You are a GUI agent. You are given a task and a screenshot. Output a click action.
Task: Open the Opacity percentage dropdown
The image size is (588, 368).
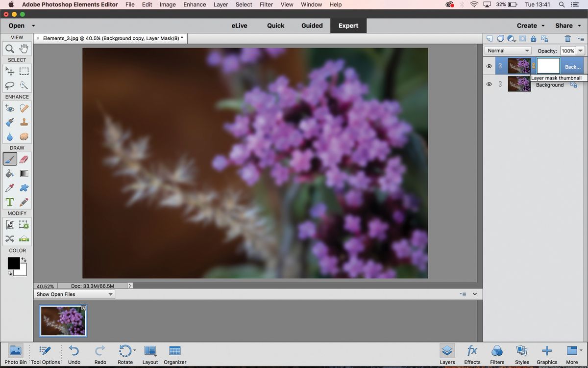(580, 50)
